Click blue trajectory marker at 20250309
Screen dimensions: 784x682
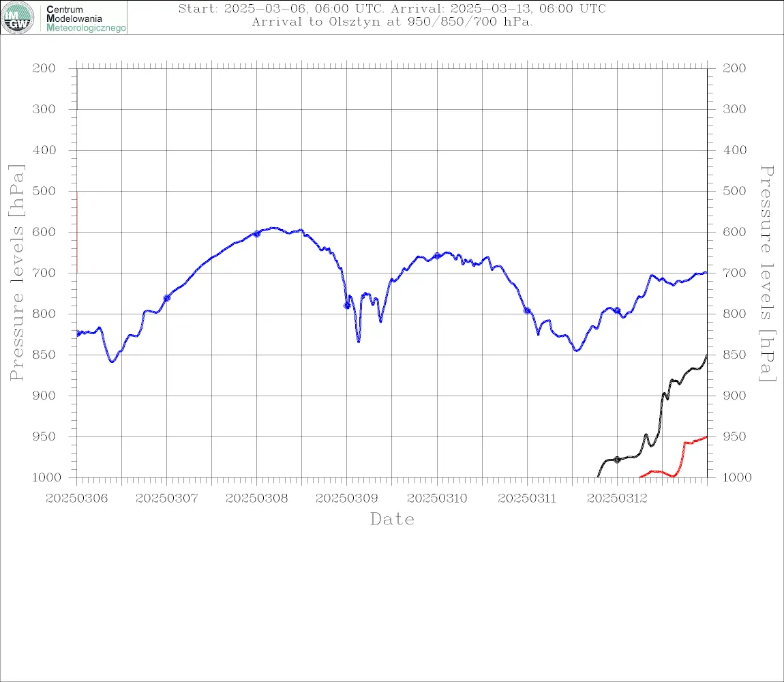click(x=347, y=306)
